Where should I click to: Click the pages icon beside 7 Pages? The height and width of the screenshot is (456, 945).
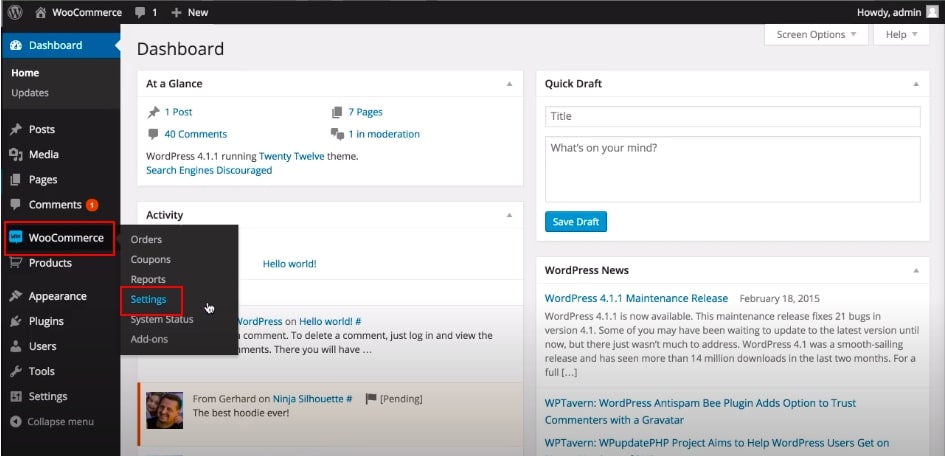pyautogui.click(x=337, y=112)
